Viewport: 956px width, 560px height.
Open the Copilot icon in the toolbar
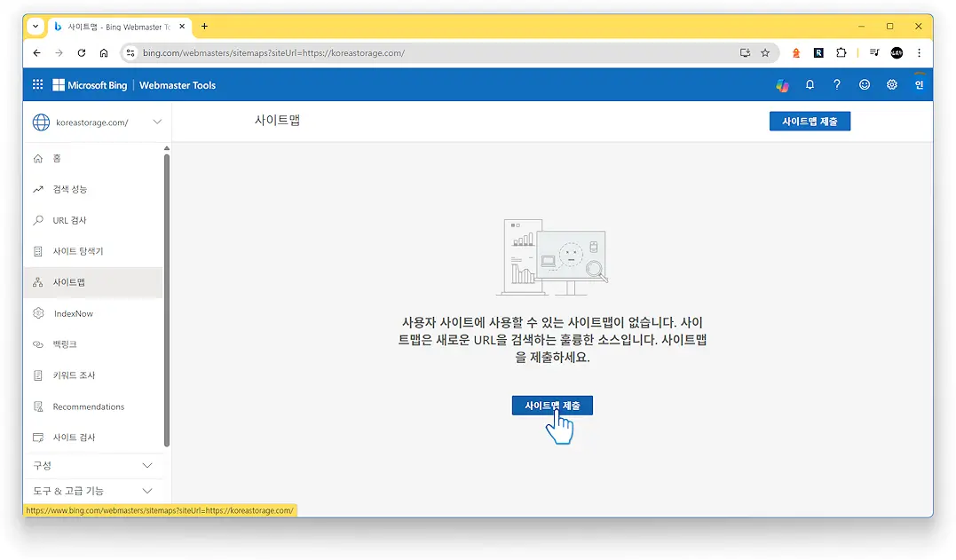[x=781, y=84]
